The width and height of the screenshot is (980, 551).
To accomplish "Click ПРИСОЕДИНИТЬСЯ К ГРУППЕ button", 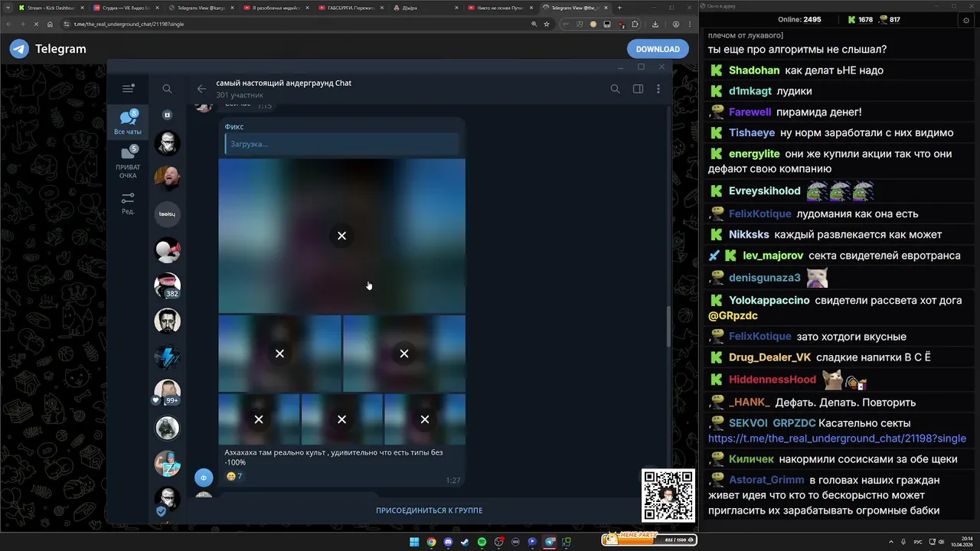I will [429, 510].
